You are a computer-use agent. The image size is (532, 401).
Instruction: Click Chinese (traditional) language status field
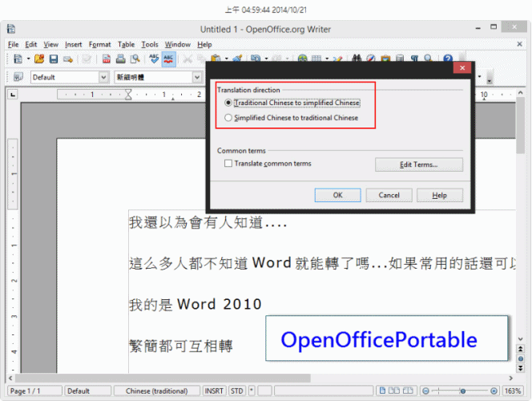[156, 391]
